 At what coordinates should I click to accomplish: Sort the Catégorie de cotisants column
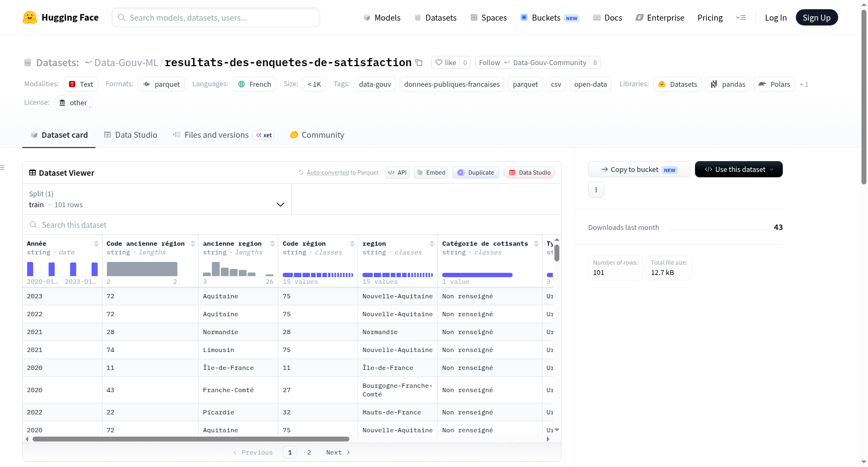coord(536,244)
